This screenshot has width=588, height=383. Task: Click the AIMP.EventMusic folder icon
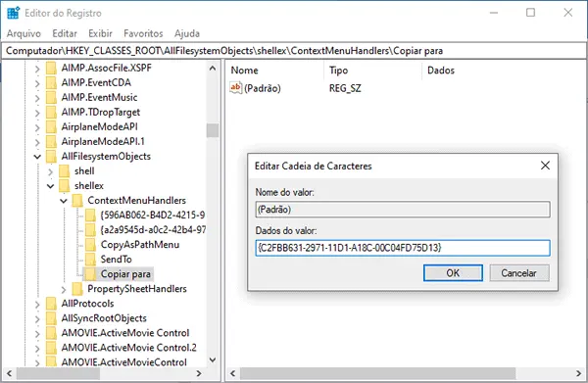51,97
